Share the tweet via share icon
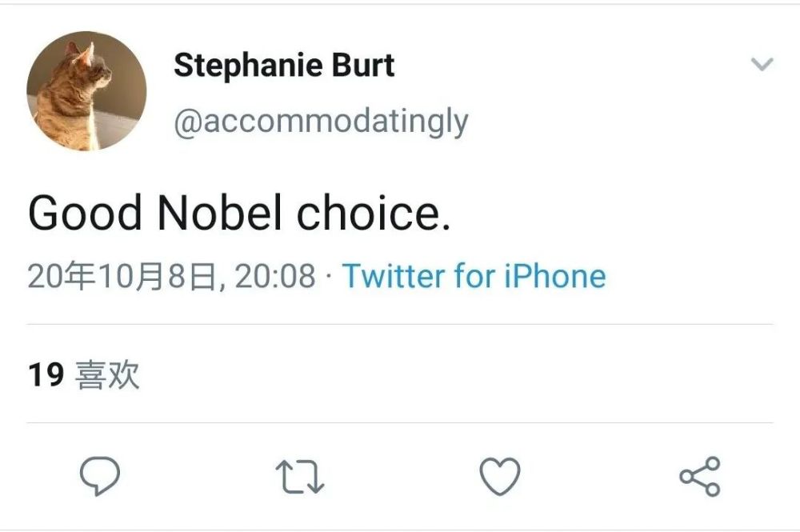 700,477
